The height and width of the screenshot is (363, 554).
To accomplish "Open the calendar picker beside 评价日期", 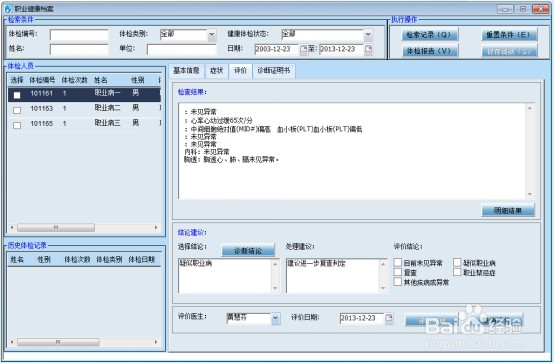I will [389, 318].
